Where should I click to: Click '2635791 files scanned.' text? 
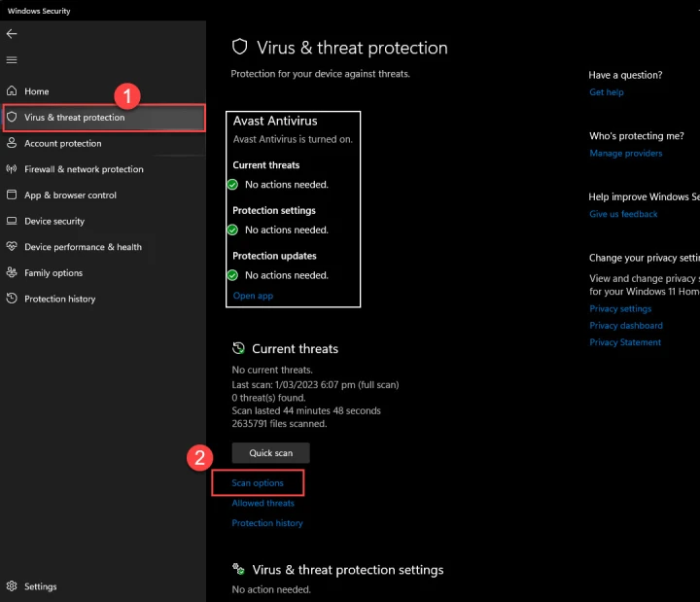(x=279, y=424)
